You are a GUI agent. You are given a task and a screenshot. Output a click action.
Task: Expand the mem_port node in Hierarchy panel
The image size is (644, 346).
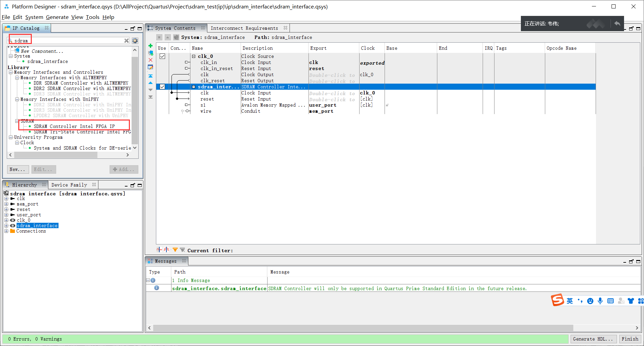6,204
